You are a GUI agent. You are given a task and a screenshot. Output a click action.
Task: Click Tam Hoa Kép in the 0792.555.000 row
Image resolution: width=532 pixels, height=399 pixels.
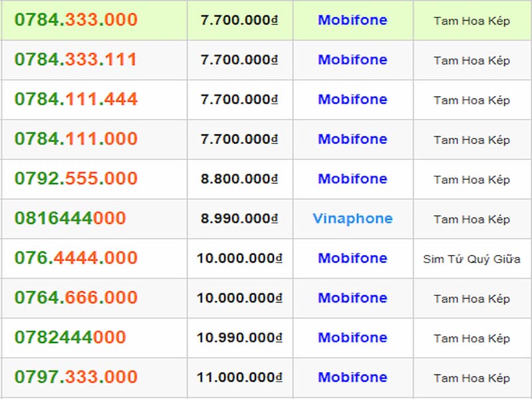471,180
